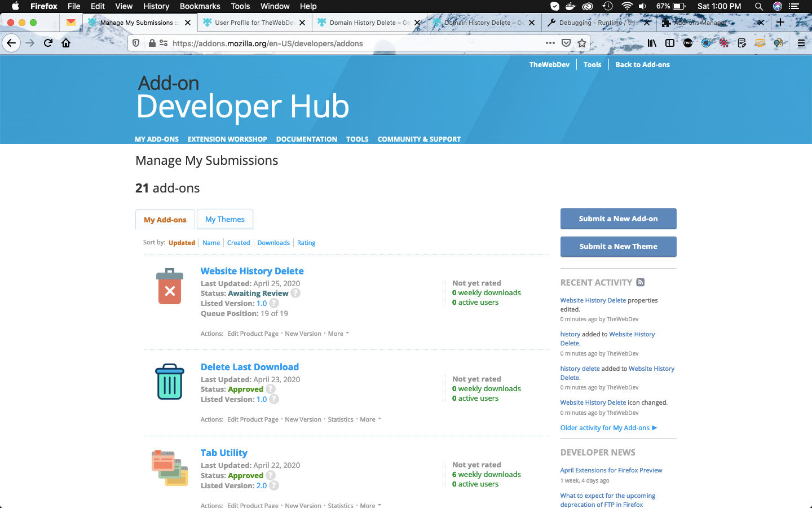Click the blue globe extension icon

coord(706,43)
